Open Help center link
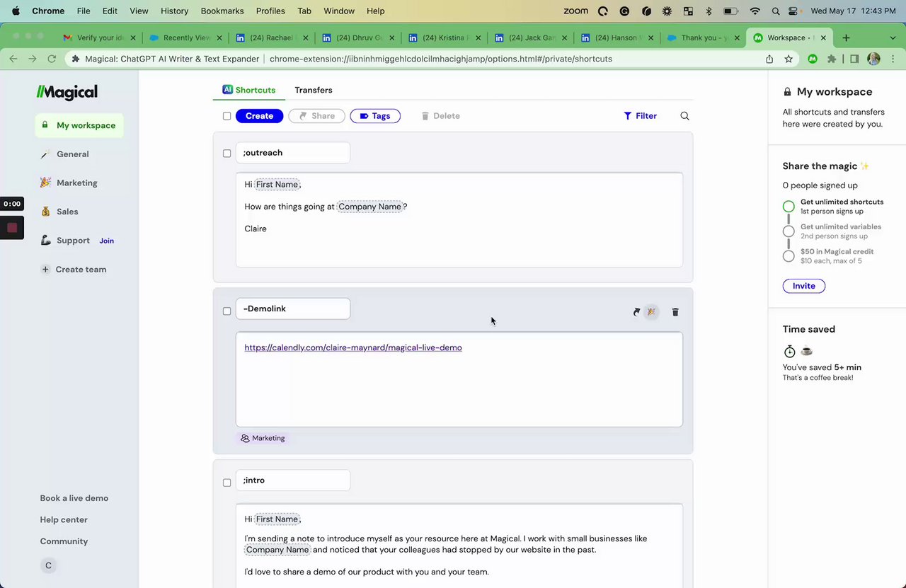 coord(64,519)
